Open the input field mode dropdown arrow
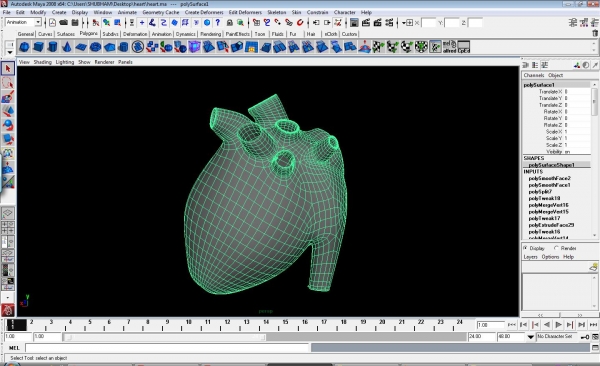 pyautogui.click(x=405, y=23)
